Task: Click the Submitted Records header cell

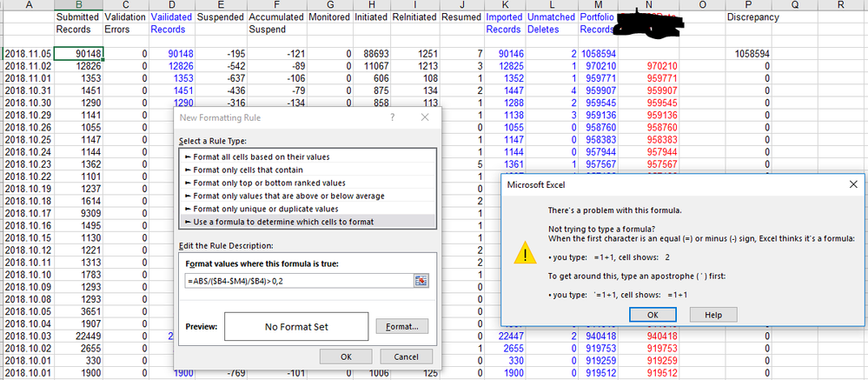Action: (78, 23)
